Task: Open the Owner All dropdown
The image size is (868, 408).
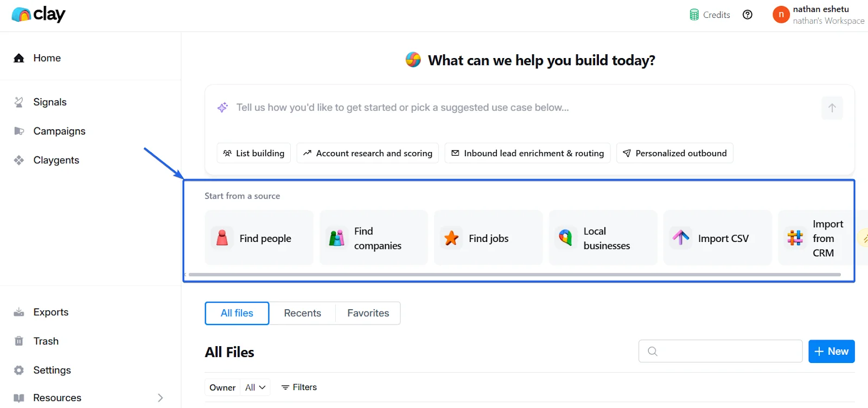Action: pos(255,387)
